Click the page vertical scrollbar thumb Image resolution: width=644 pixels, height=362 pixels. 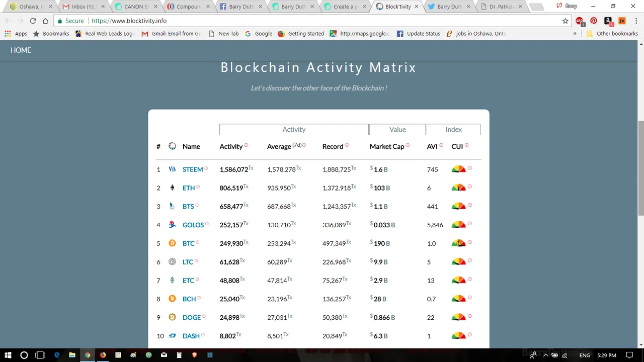point(640,168)
